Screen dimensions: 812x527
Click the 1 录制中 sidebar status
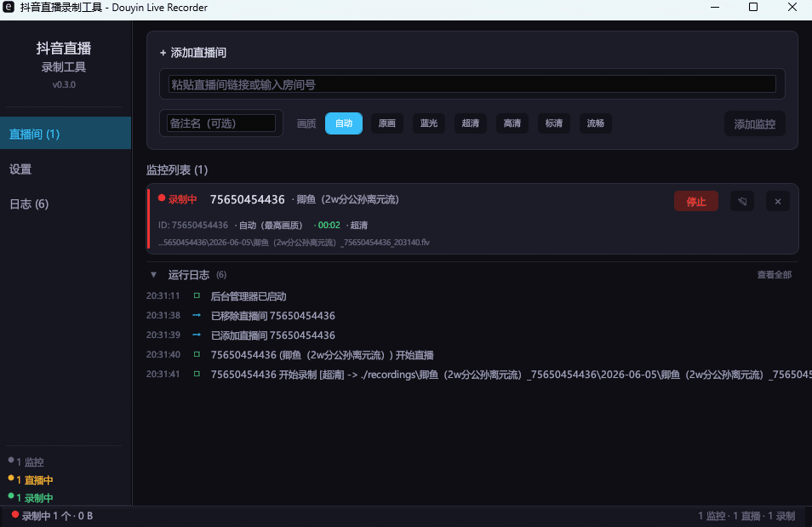[31, 498]
